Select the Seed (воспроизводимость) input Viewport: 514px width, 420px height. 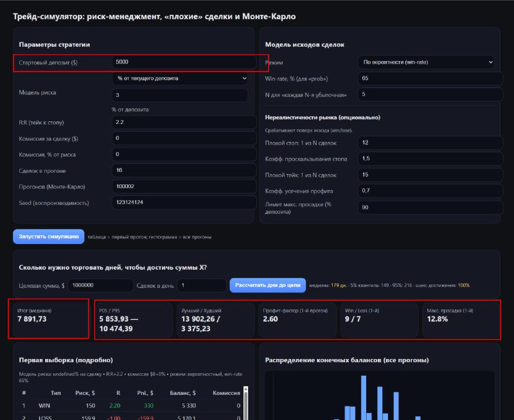[x=184, y=202]
